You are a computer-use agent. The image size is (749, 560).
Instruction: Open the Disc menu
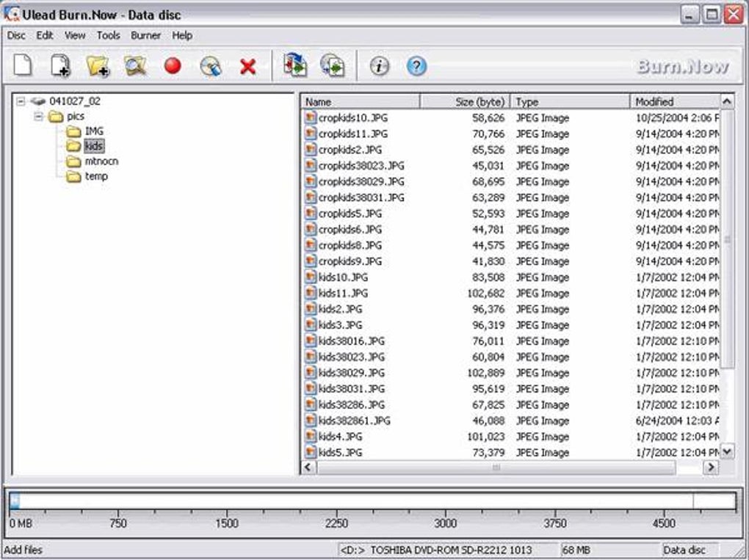coord(16,35)
